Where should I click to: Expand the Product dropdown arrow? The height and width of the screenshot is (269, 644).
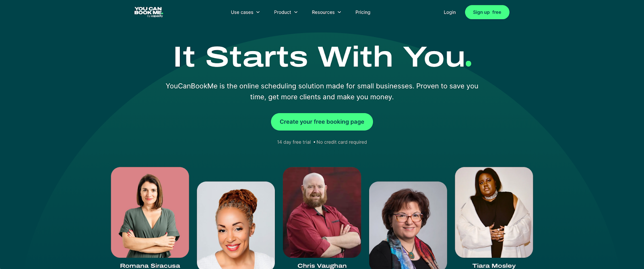[296, 12]
